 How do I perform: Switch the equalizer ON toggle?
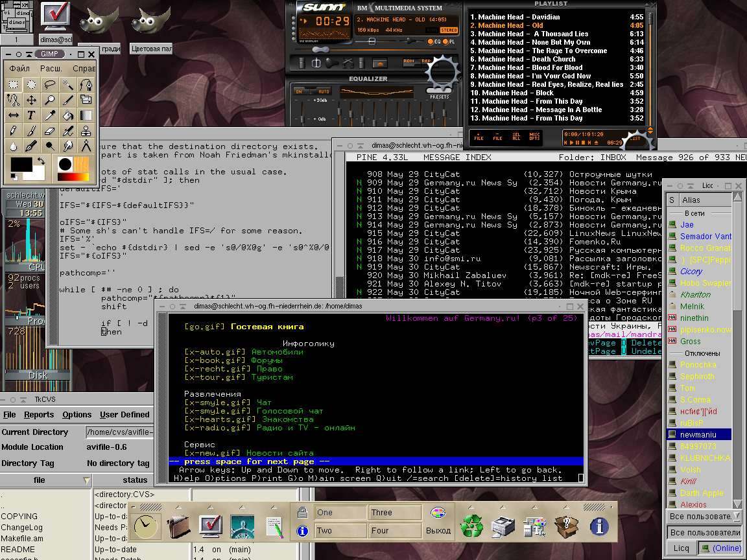click(299, 91)
